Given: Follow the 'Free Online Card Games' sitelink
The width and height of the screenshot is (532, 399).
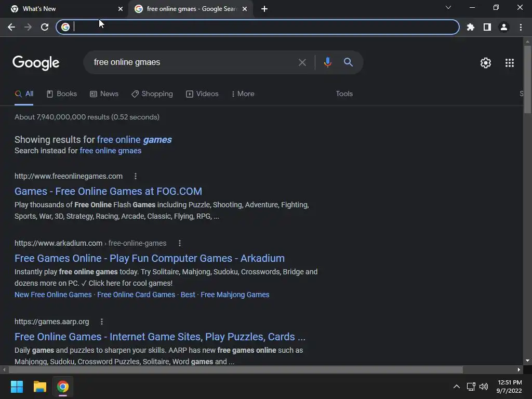Looking at the screenshot, I should (136, 295).
